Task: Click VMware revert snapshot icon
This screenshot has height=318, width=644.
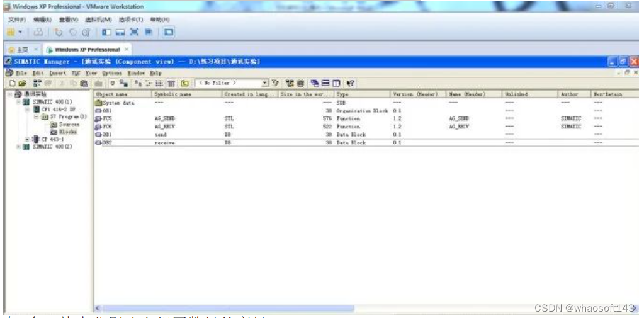Action: 73,32
